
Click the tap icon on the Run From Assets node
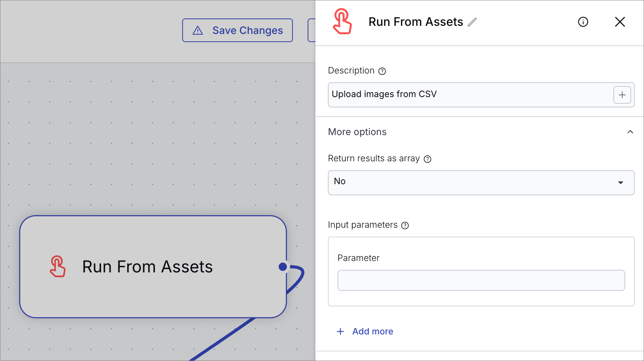[x=58, y=266]
